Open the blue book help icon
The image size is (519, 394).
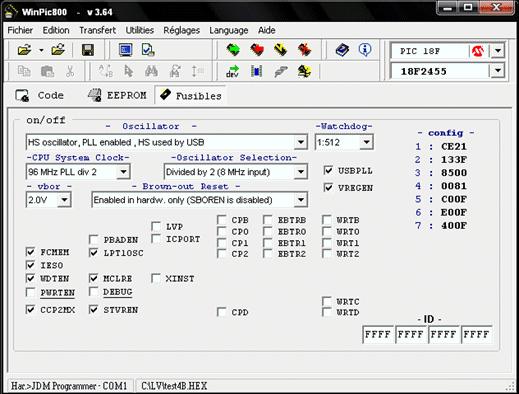point(342,50)
